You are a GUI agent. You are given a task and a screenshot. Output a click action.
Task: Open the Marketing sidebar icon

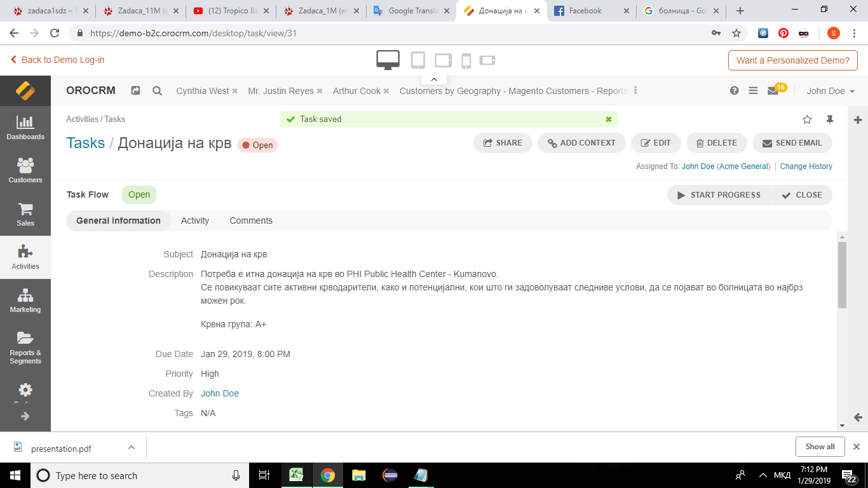click(25, 301)
